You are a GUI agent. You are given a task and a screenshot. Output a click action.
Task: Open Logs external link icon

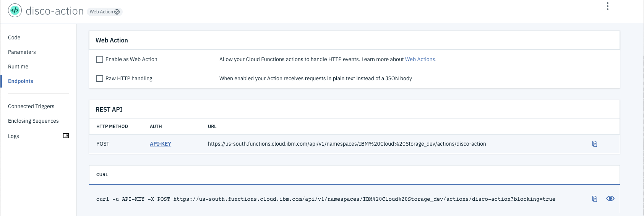click(x=66, y=136)
